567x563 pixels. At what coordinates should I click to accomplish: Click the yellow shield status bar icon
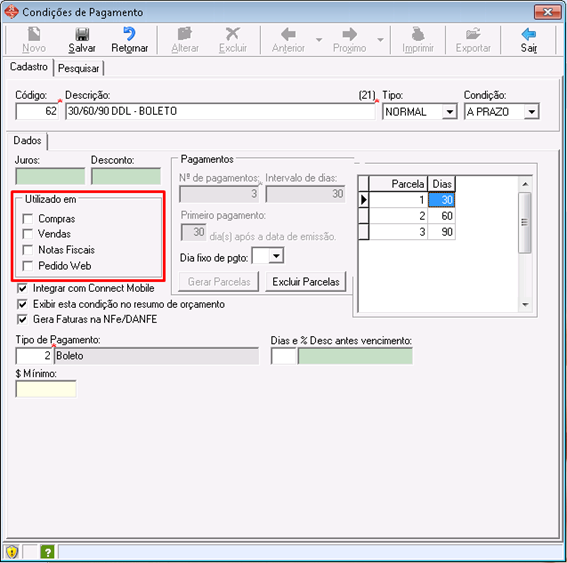point(12,552)
